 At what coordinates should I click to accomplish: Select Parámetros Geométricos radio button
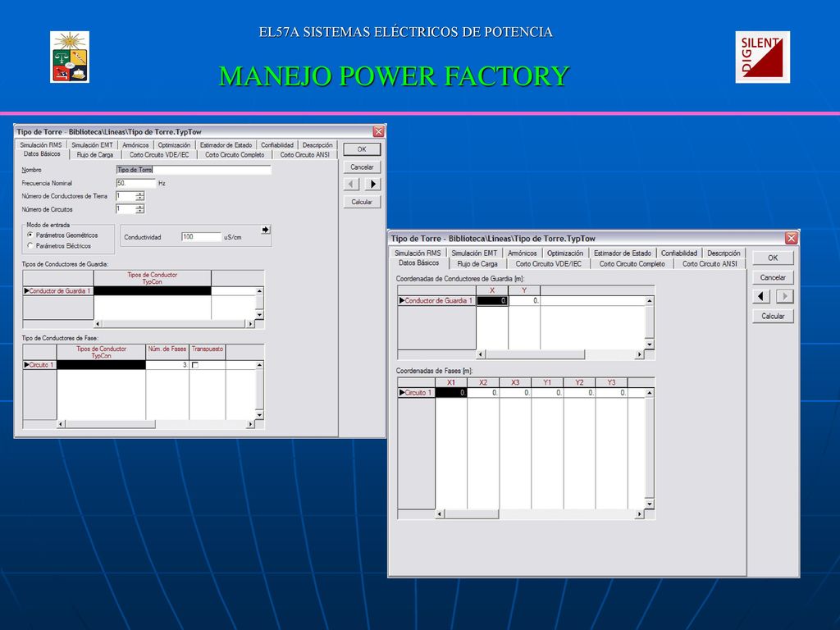(30, 235)
